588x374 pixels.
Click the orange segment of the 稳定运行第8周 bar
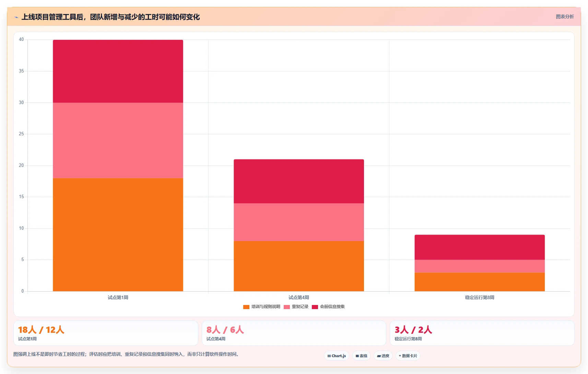480,282
